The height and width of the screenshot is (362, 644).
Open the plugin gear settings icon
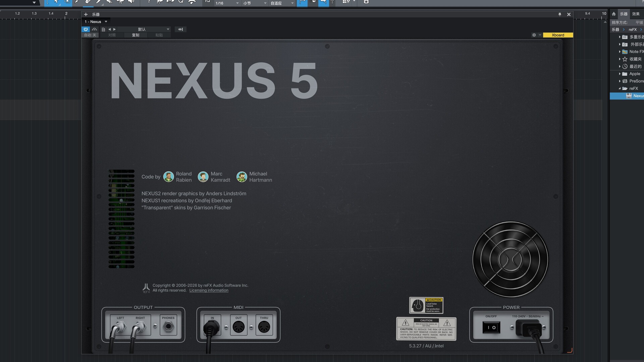pos(534,35)
